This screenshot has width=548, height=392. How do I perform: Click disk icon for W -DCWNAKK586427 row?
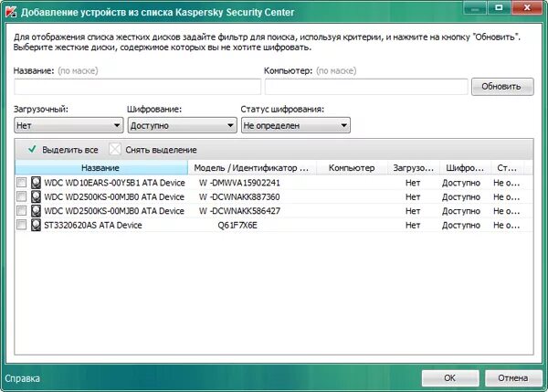tap(36, 211)
